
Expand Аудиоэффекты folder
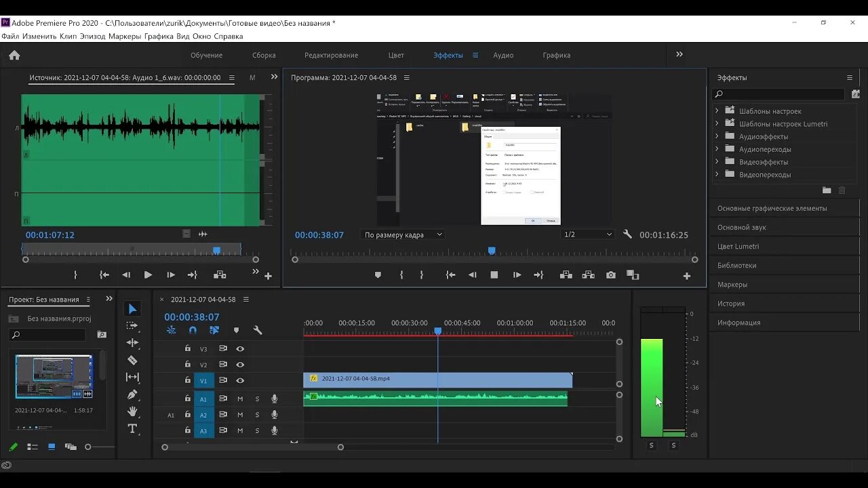click(x=717, y=136)
